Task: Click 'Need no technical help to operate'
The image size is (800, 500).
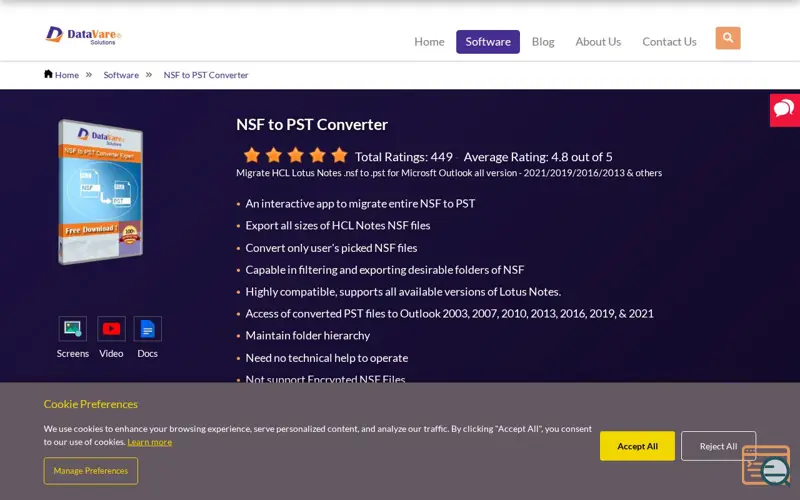Action: [x=327, y=358]
